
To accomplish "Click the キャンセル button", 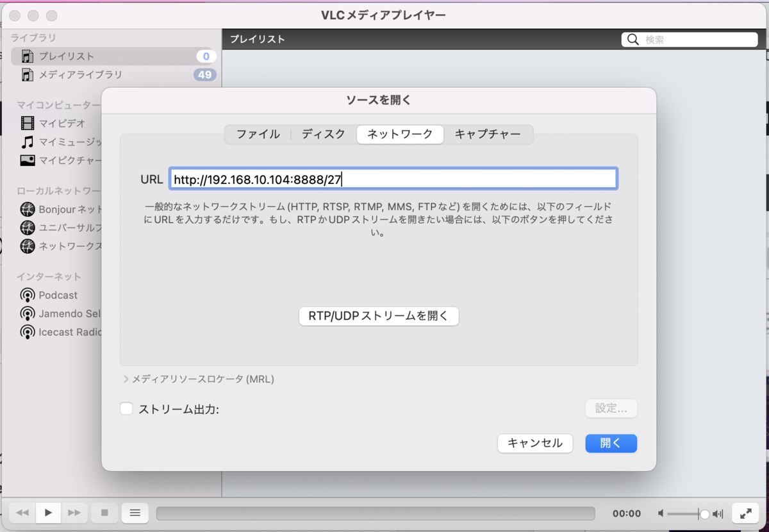I will pos(535,443).
